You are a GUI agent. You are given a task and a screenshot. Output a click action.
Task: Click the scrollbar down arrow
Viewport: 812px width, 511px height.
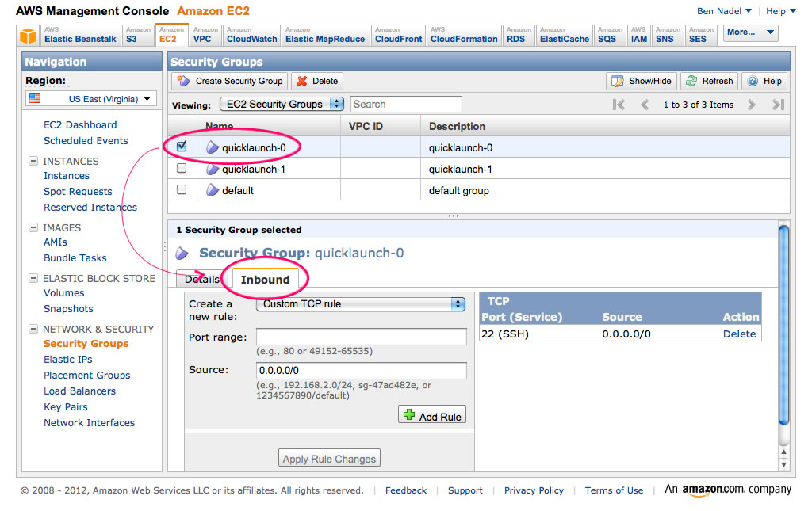(x=784, y=464)
